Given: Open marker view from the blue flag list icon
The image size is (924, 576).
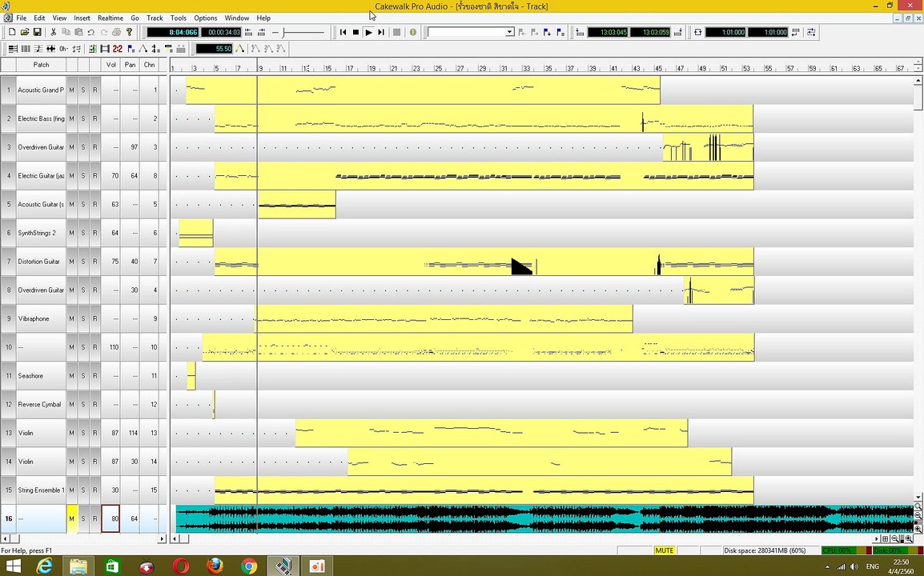Looking at the screenshot, I should (560, 32).
